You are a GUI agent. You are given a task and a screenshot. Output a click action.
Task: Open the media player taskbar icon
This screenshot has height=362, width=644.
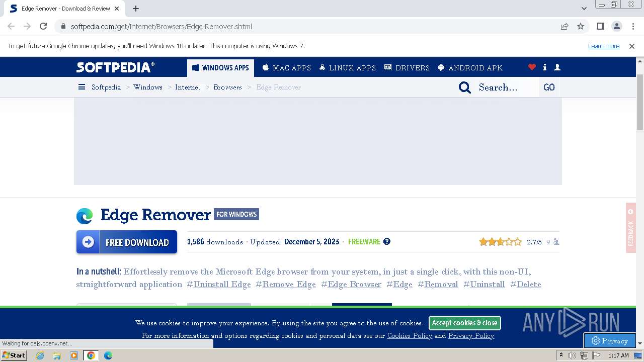pyautogui.click(x=74, y=355)
